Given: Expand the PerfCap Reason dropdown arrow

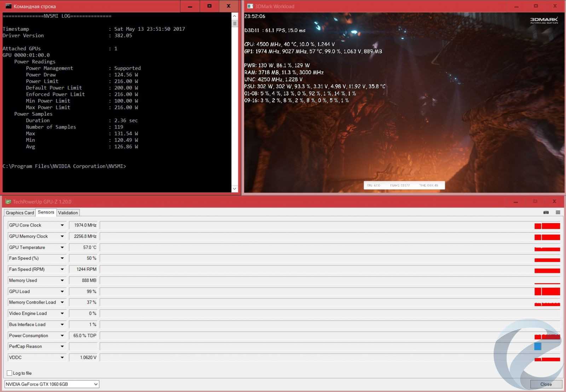Looking at the screenshot, I should tap(62, 346).
